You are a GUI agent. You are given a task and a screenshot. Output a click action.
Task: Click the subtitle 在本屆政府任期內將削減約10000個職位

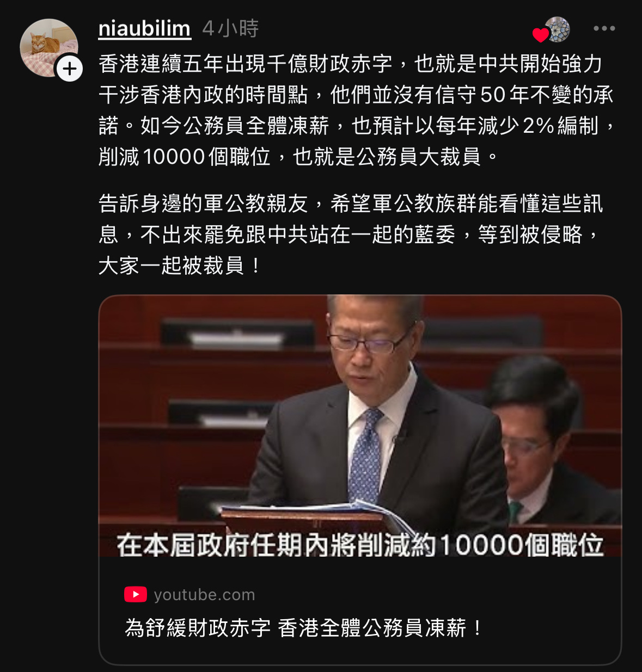360,545
